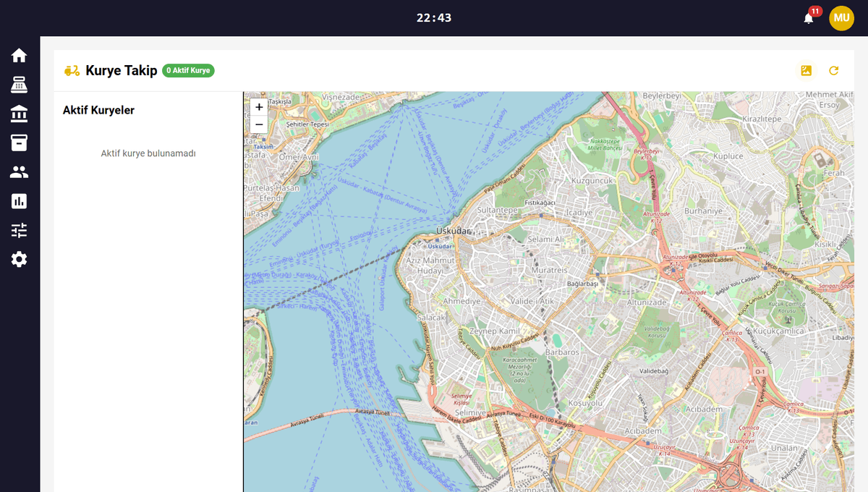Click the courier scooter icon beside Kurye Takip
This screenshot has width=868, height=492.
pos(72,70)
